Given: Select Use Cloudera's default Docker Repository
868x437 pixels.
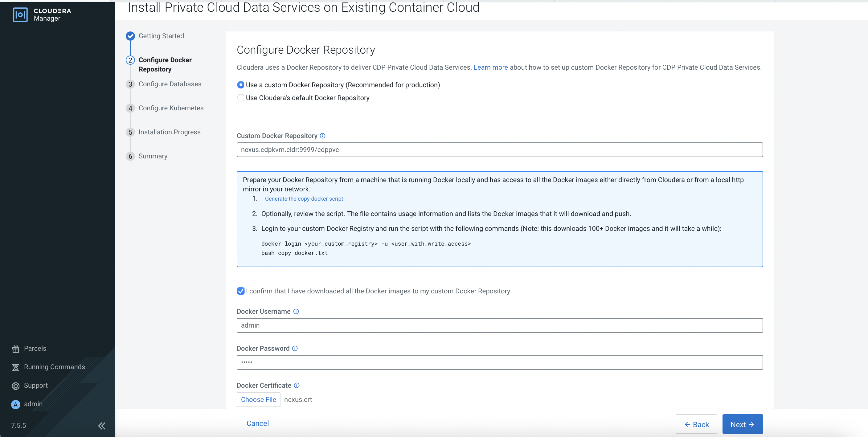Looking at the screenshot, I should [x=241, y=98].
